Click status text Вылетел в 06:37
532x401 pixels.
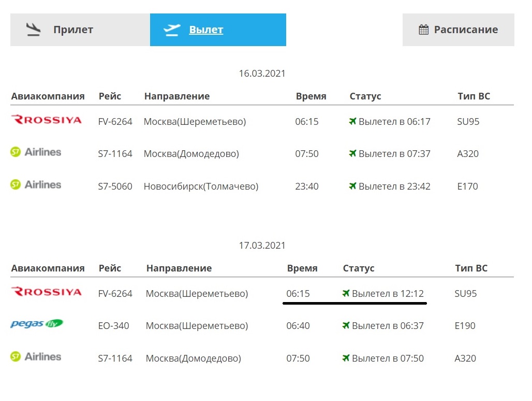(388, 326)
